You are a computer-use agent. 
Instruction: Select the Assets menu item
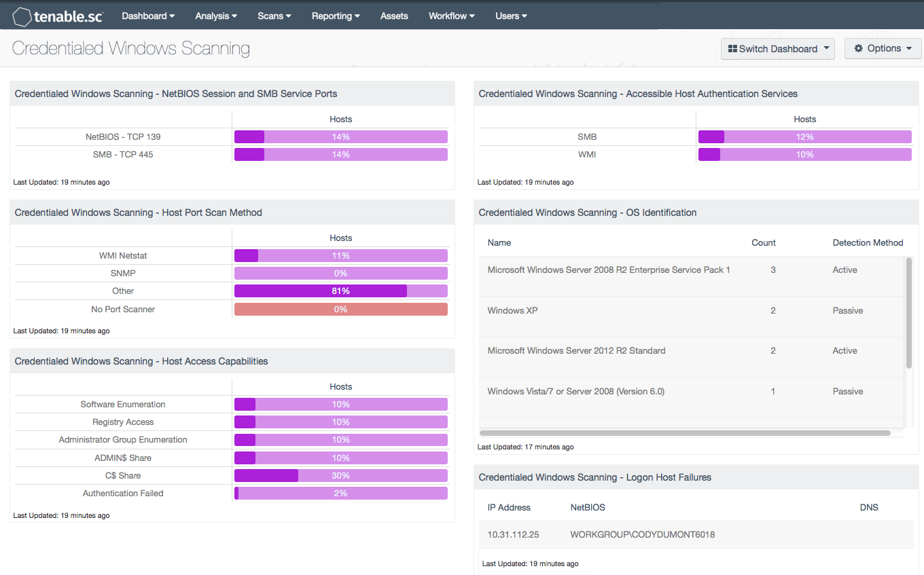point(394,15)
